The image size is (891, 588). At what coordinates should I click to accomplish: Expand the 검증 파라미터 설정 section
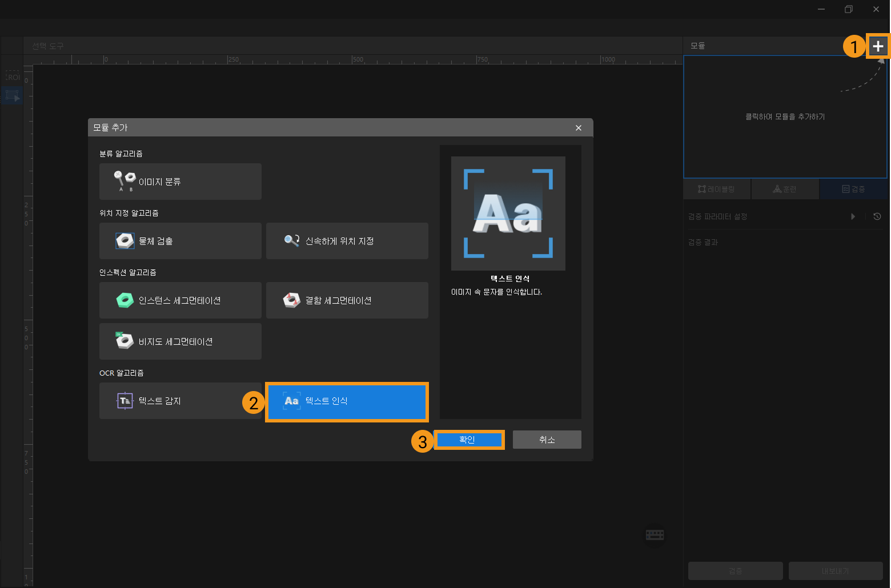click(853, 216)
